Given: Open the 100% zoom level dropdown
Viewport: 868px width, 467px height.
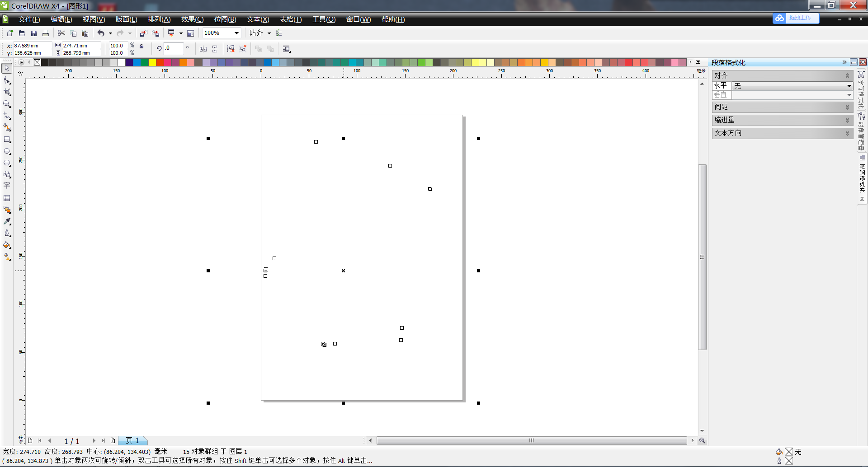Looking at the screenshot, I should tap(236, 33).
